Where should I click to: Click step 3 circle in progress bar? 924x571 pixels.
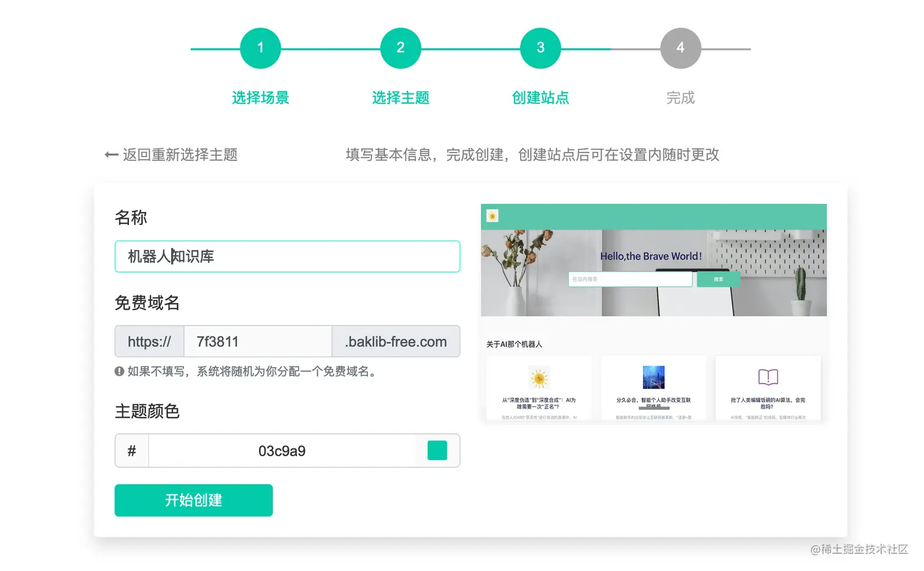540,48
